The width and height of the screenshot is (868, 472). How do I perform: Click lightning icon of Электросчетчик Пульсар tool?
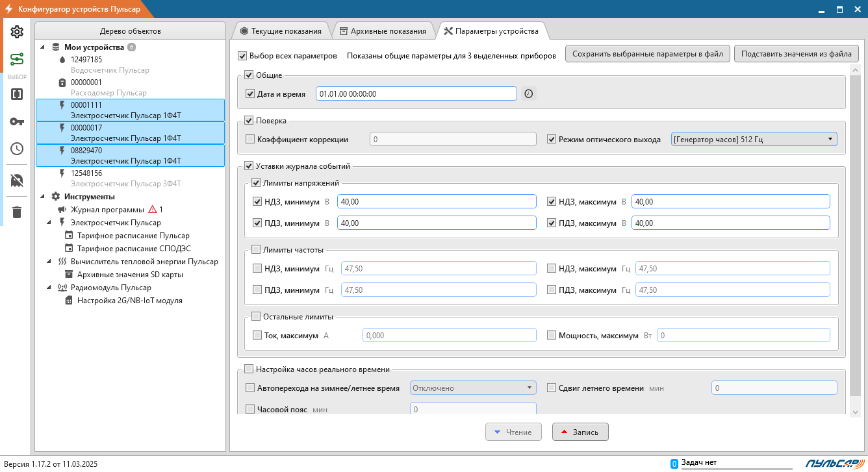click(x=62, y=223)
